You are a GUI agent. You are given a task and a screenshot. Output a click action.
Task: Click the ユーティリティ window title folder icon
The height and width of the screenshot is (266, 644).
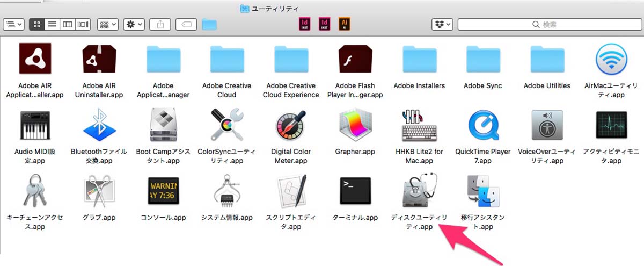245,9
